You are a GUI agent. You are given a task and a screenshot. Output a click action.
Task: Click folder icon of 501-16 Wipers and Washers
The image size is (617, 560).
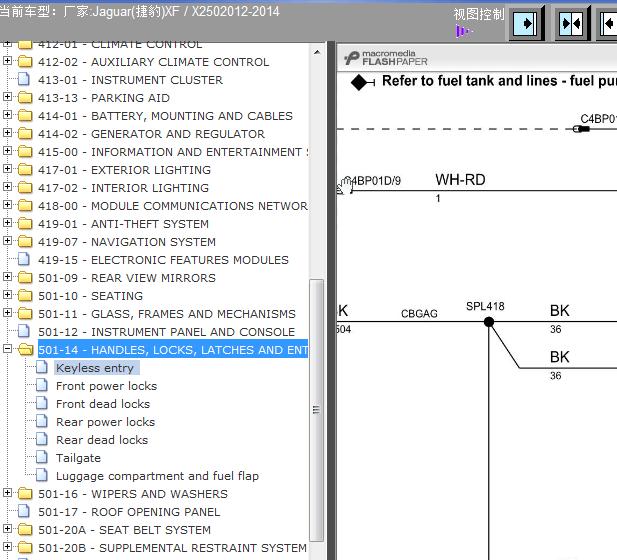click(26, 493)
